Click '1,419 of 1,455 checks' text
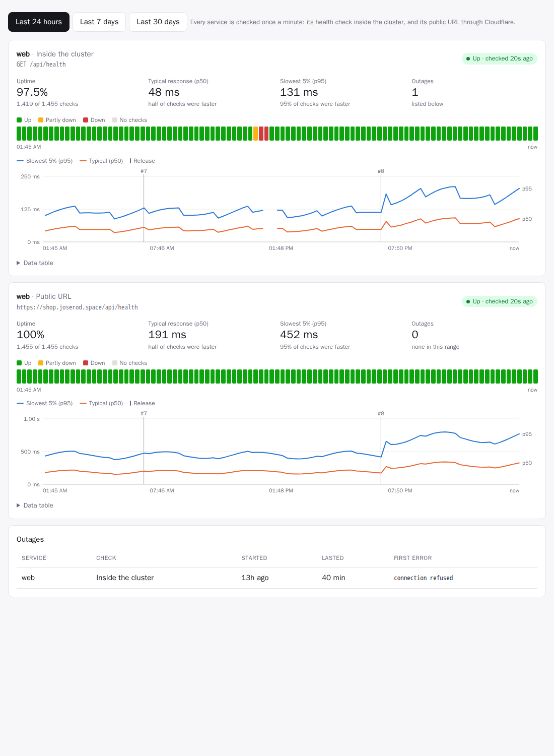 47,104
